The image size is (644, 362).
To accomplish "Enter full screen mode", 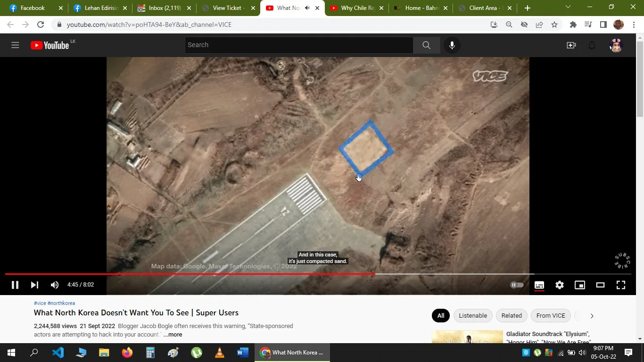I will coord(621,285).
